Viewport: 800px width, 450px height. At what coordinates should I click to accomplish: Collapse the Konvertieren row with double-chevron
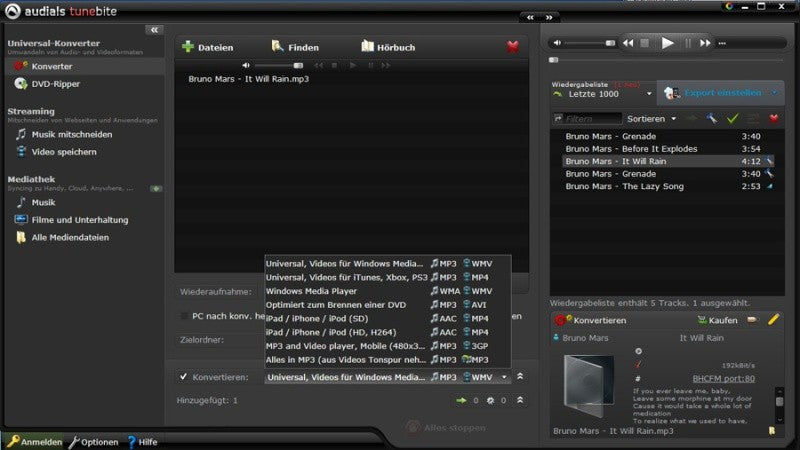520,376
